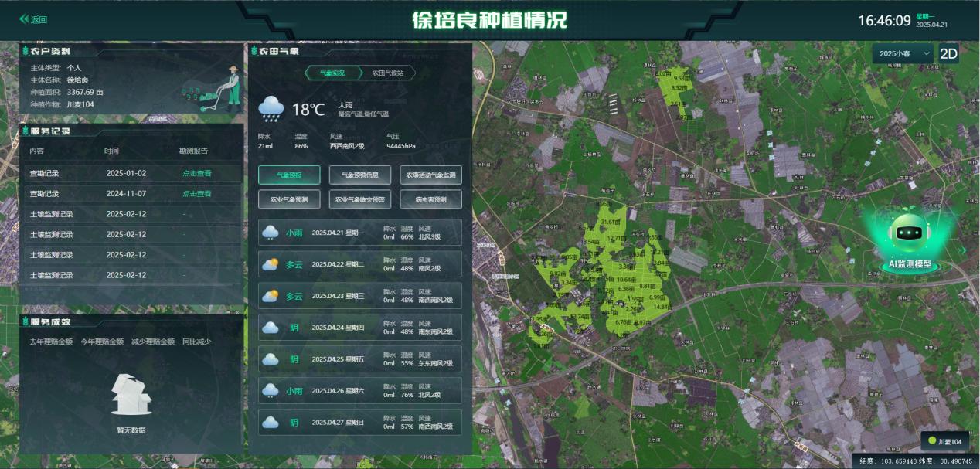Click the 徐培良种植情况 page title
Screen dimensions: 980x469
pos(490,20)
